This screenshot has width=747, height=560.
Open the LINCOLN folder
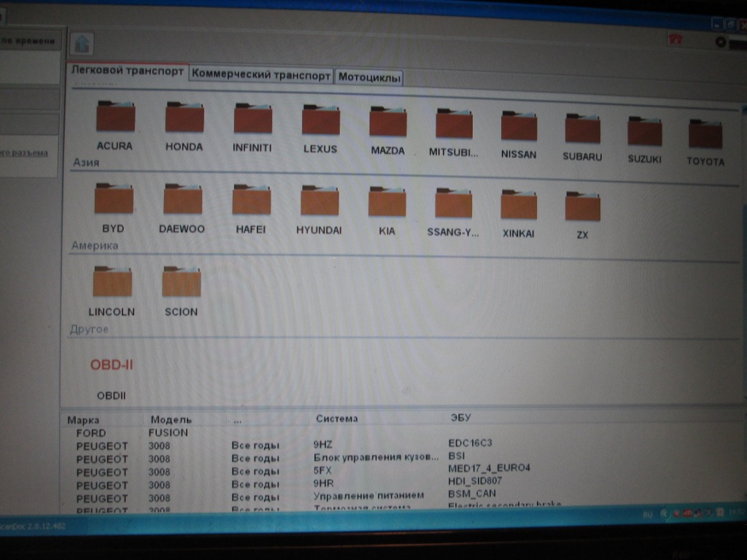point(112,292)
